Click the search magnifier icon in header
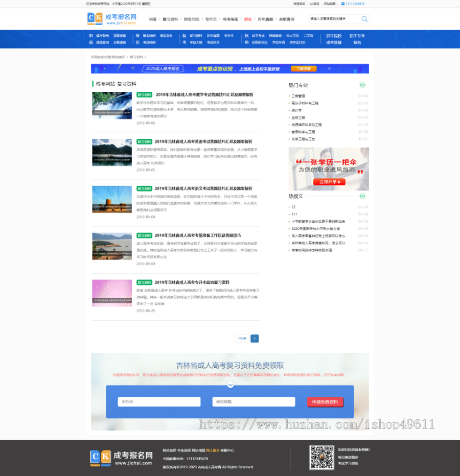 tap(363, 19)
